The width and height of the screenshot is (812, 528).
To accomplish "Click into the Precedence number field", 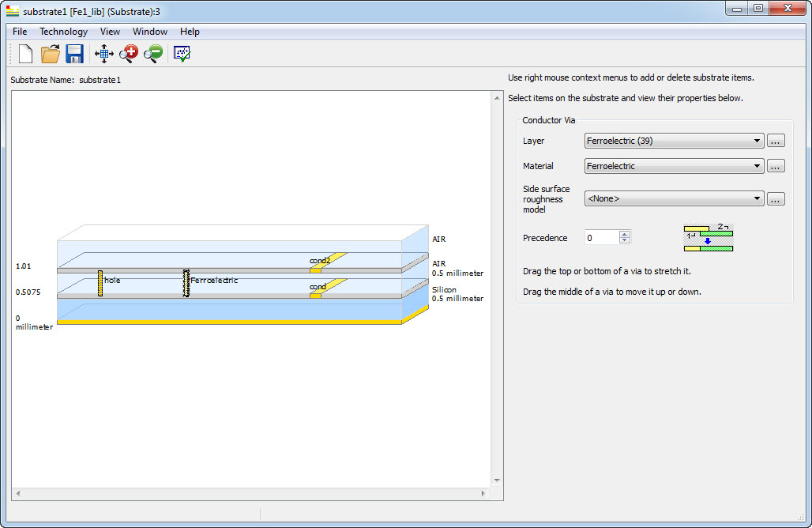I will 601,237.
